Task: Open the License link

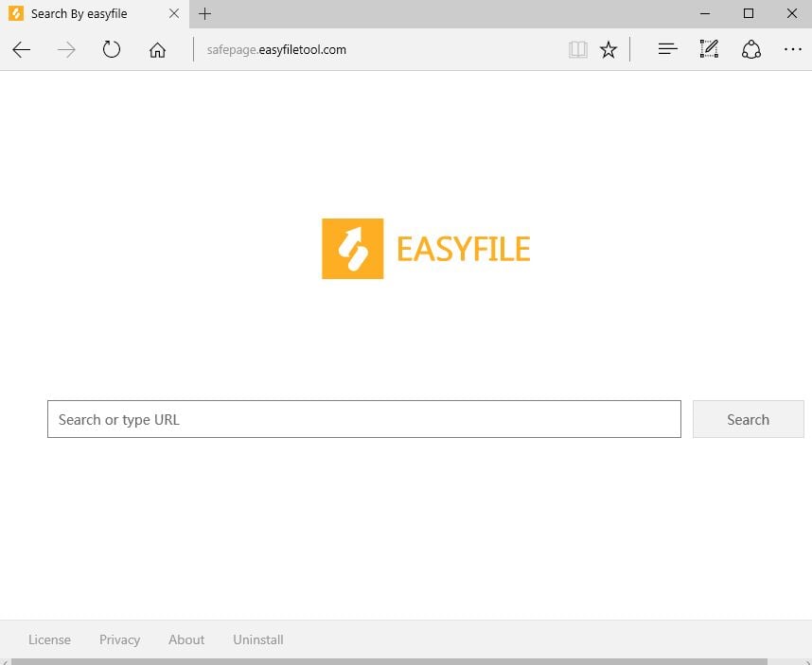Action: click(x=49, y=639)
